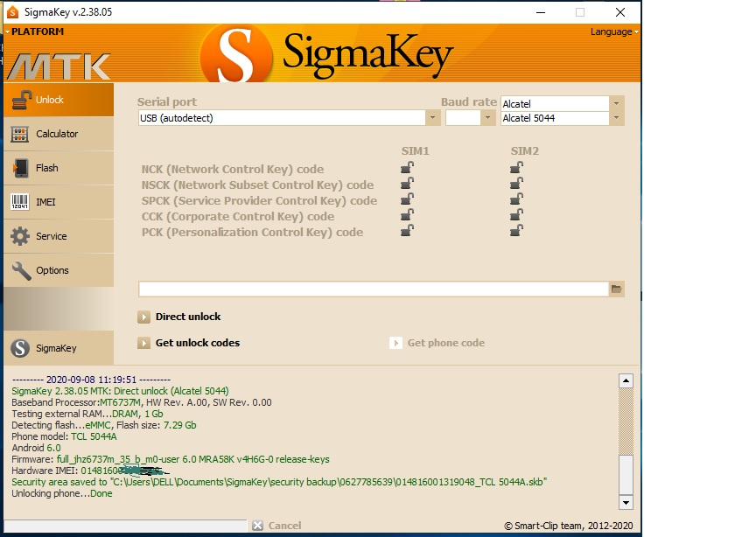Switch to the Flash section

pyautogui.click(x=59, y=168)
